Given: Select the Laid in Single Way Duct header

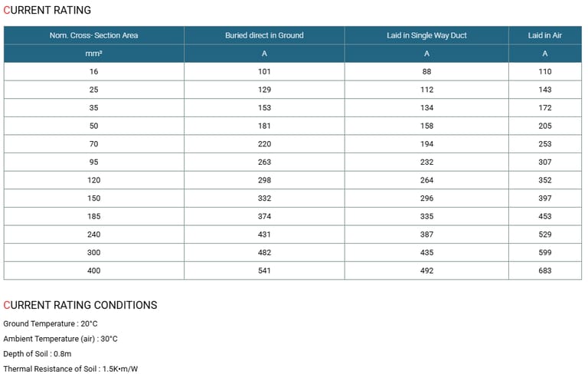Looking at the screenshot, I should pyautogui.click(x=426, y=35).
